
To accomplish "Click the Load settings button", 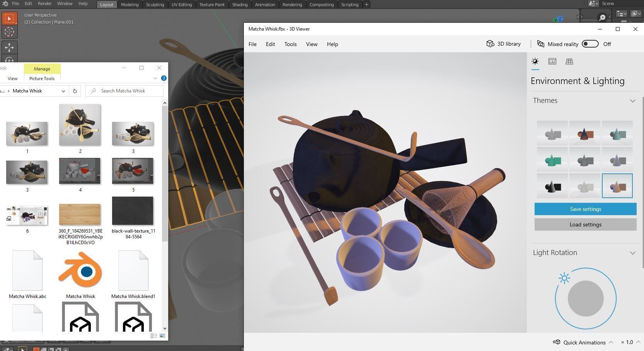I will tap(585, 224).
